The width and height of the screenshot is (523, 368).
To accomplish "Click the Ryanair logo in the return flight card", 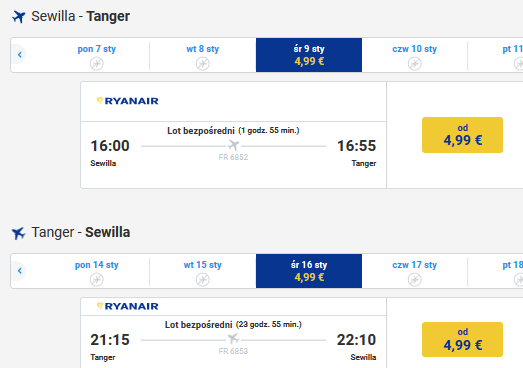I will [x=127, y=306].
